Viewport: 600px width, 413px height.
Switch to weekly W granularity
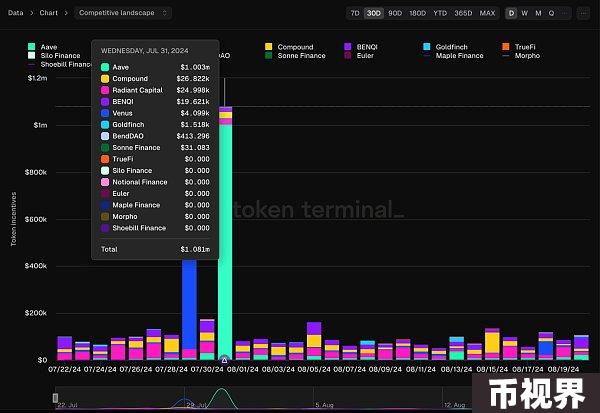525,13
